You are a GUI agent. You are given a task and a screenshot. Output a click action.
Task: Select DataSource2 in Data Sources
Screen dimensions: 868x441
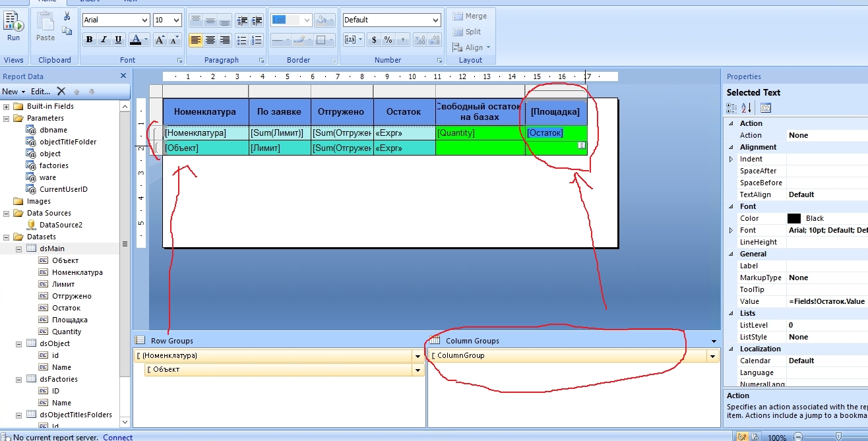(61, 225)
